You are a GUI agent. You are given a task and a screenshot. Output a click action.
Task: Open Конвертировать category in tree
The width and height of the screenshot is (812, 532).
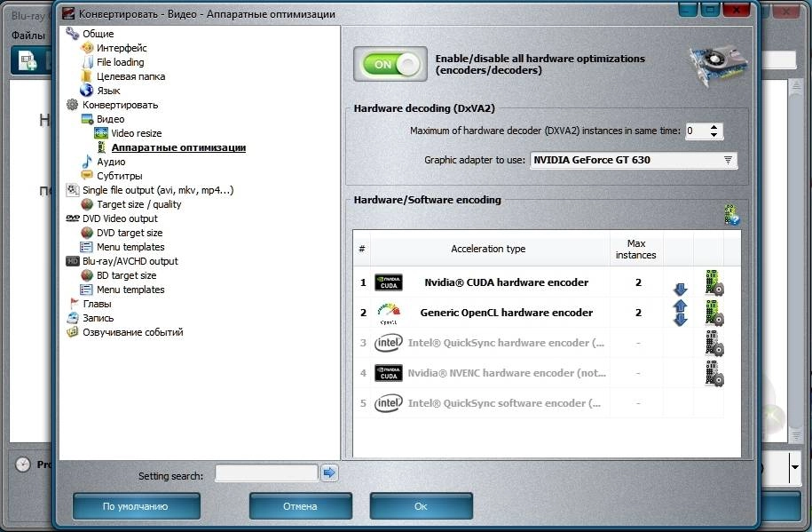120,105
